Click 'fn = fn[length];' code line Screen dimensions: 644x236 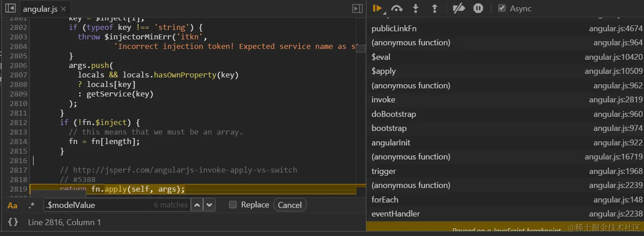(x=104, y=141)
